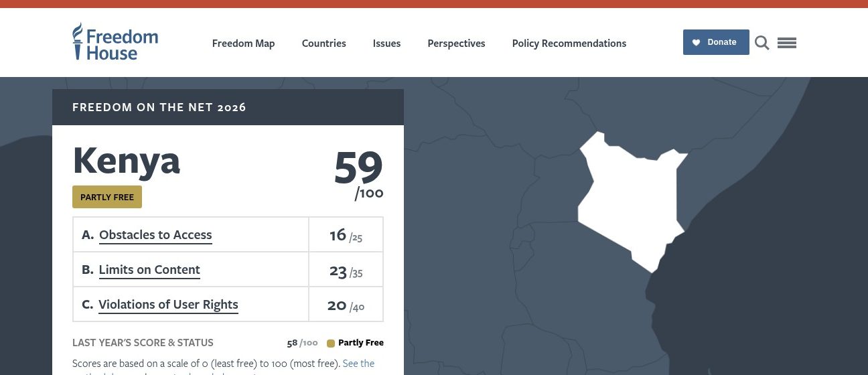The image size is (868, 375).
Task: Open the hamburger menu icon
Action: click(x=787, y=43)
